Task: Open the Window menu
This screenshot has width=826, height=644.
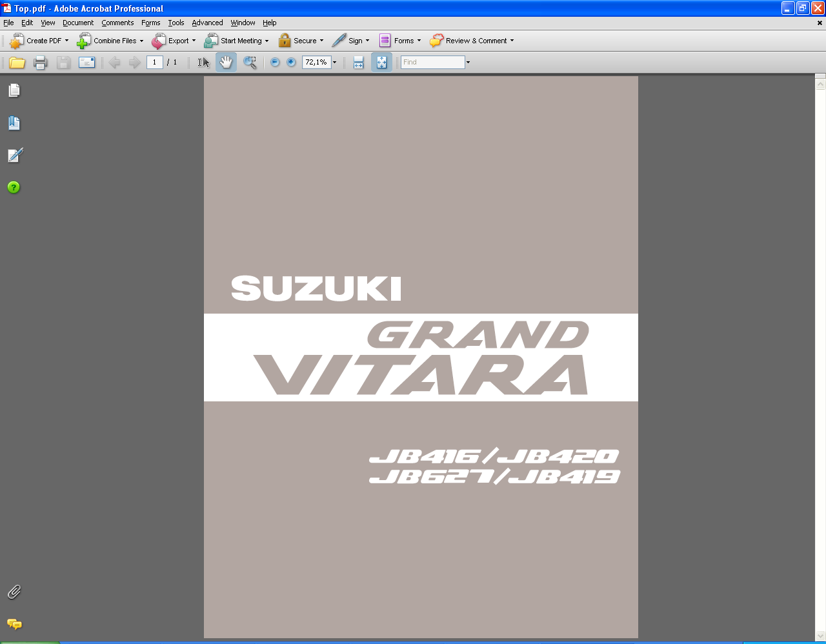Action: click(x=243, y=23)
